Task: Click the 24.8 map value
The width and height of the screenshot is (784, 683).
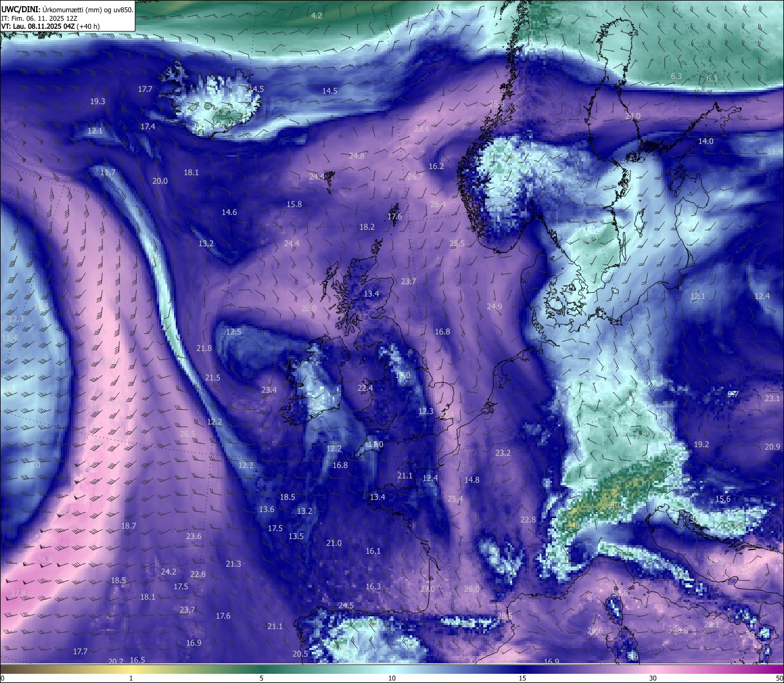Action: coord(356,156)
